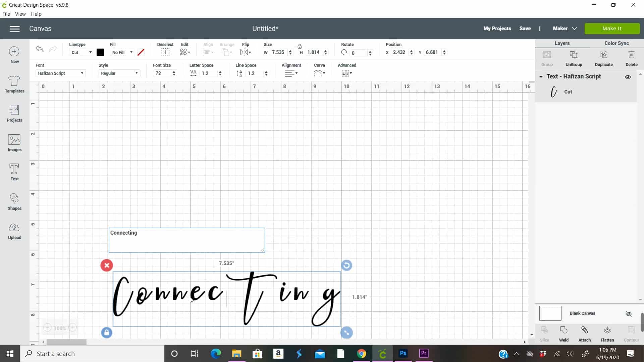The image size is (644, 362).
Task: Open the Flip options
Action: 246,52
